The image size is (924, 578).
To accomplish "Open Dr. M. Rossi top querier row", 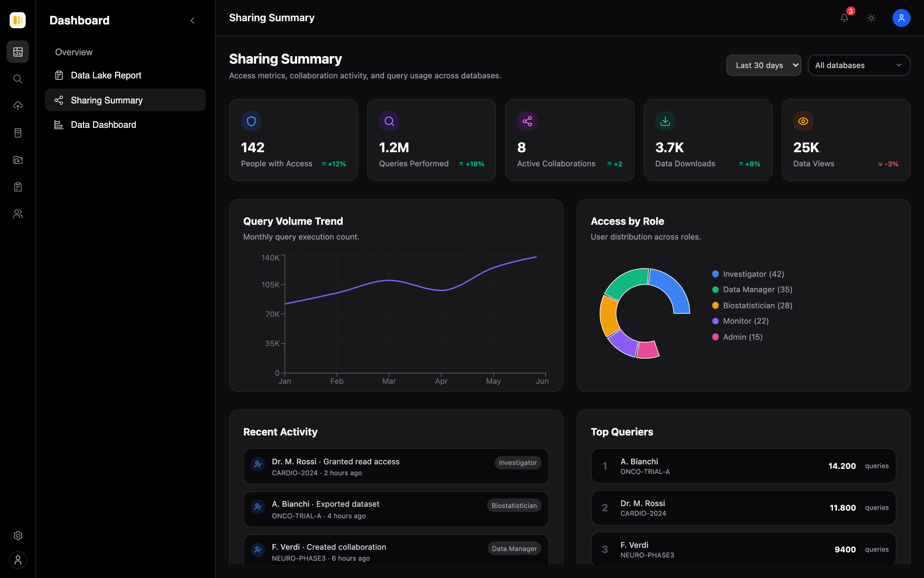I will point(743,508).
